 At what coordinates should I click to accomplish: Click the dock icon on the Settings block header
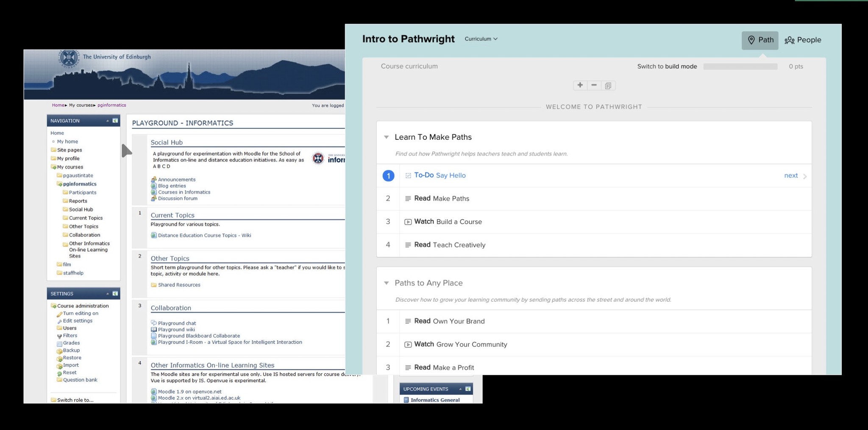click(x=115, y=294)
